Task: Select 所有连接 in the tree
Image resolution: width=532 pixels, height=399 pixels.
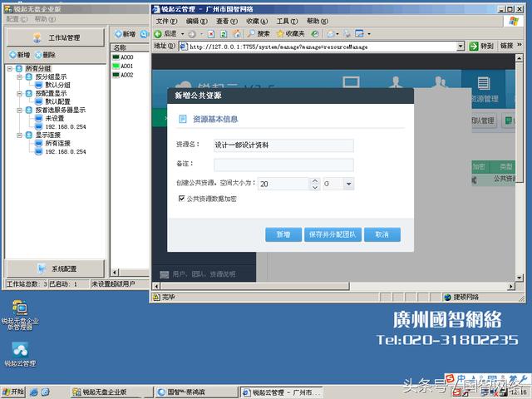Action: click(x=57, y=143)
